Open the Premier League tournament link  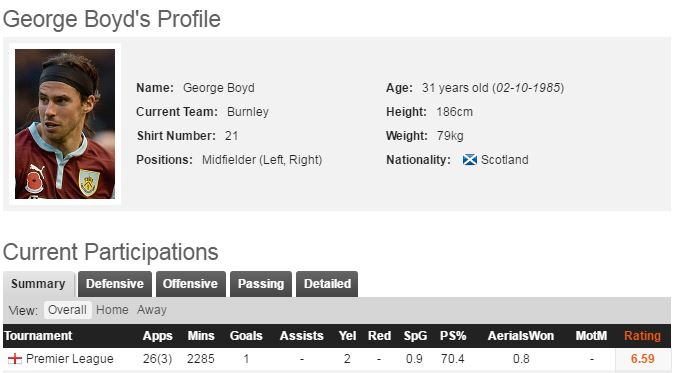pos(70,359)
